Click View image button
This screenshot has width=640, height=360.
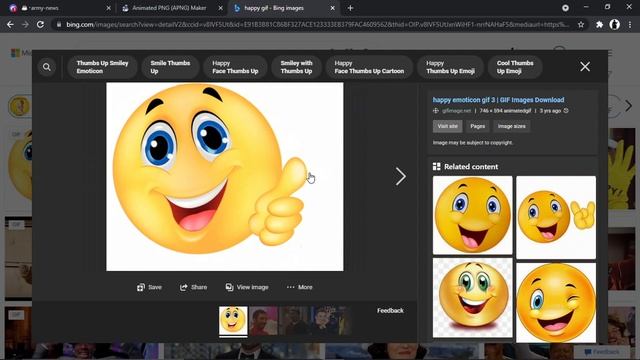click(247, 287)
